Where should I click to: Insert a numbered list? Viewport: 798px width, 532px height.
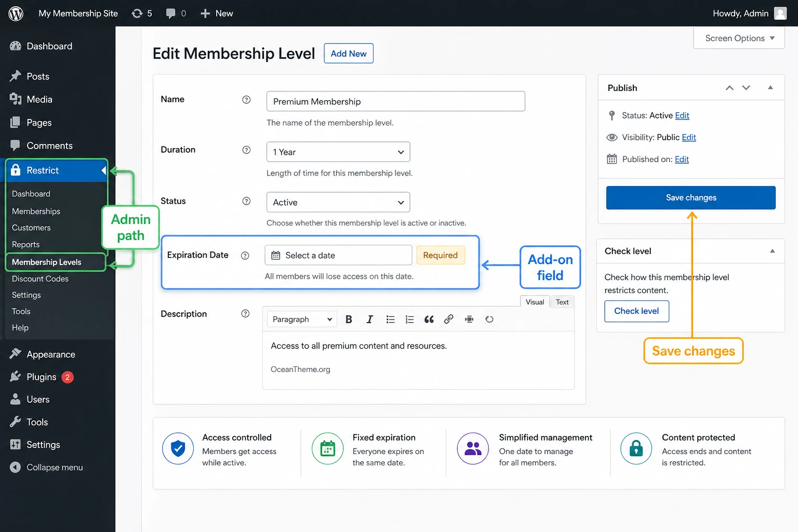click(x=409, y=320)
